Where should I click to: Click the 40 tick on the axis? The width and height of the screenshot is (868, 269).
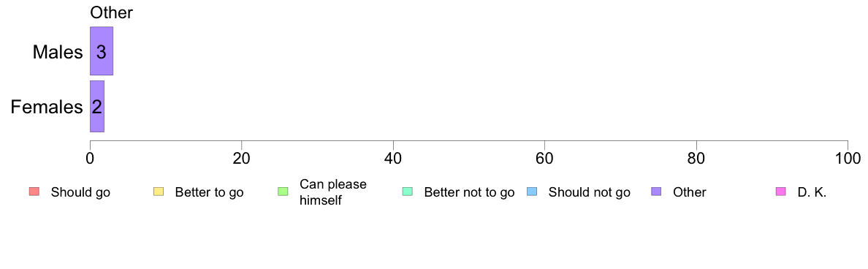pos(393,158)
